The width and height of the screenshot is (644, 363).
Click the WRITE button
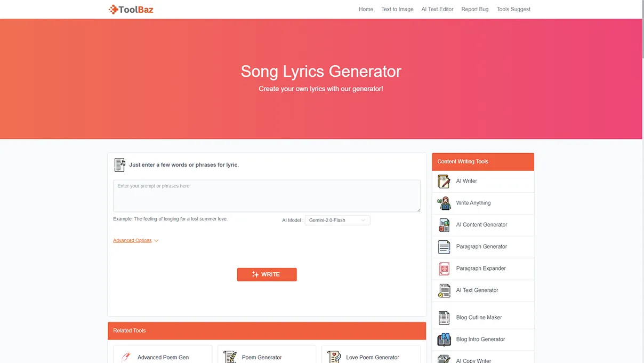tap(267, 274)
